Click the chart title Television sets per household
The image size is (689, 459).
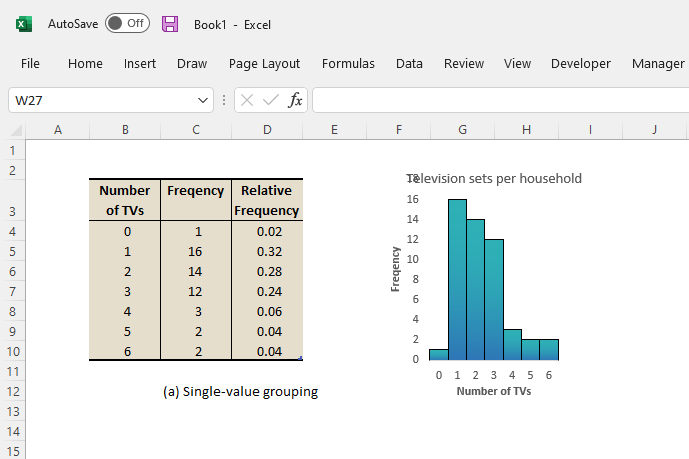(494, 178)
